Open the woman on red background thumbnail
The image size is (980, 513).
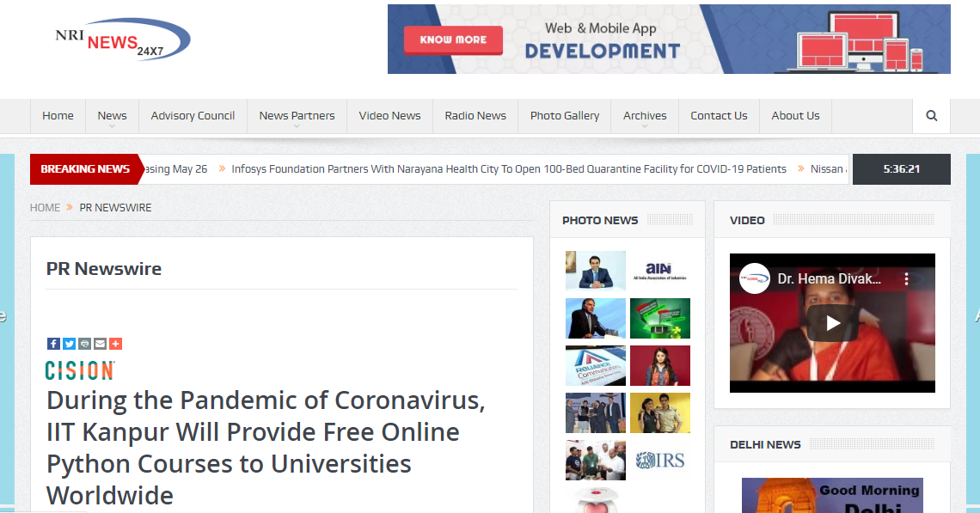pyautogui.click(x=660, y=365)
